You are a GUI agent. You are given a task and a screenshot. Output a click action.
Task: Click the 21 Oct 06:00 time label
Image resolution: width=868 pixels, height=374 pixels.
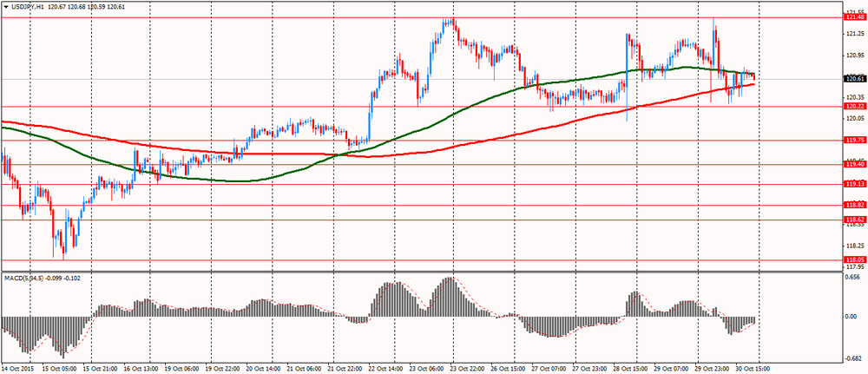point(303,368)
